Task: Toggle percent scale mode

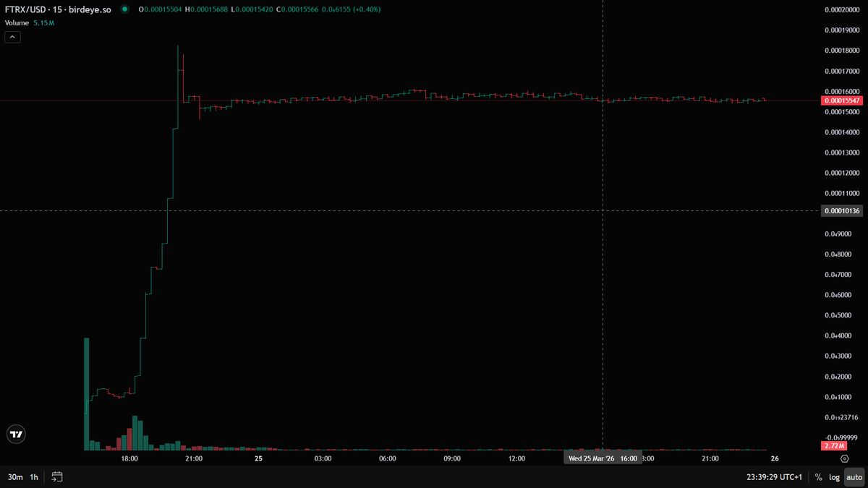Action: [x=818, y=477]
